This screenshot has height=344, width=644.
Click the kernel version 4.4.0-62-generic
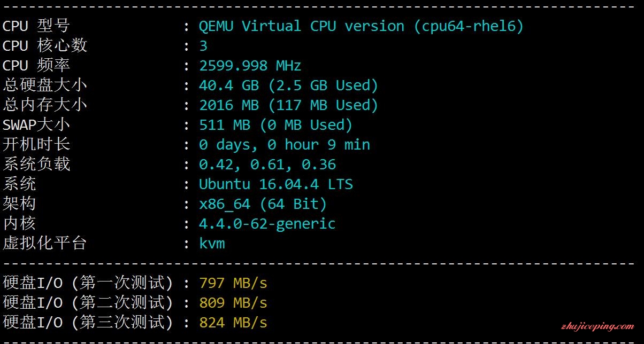click(x=267, y=224)
